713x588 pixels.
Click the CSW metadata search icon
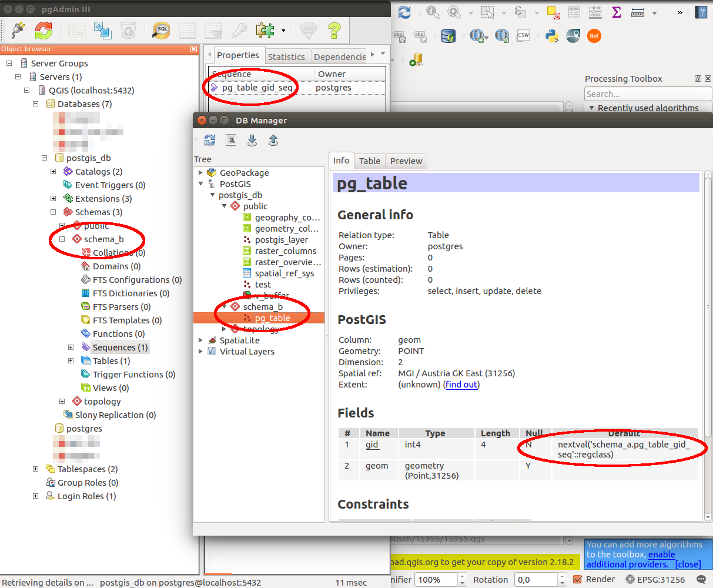tap(523, 36)
